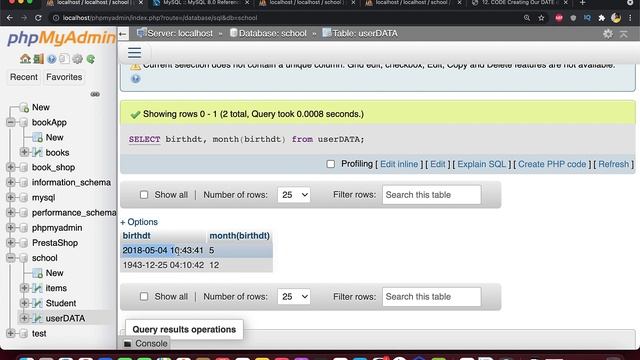
Task: Click the blue help icon under warning
Action: pos(136,78)
